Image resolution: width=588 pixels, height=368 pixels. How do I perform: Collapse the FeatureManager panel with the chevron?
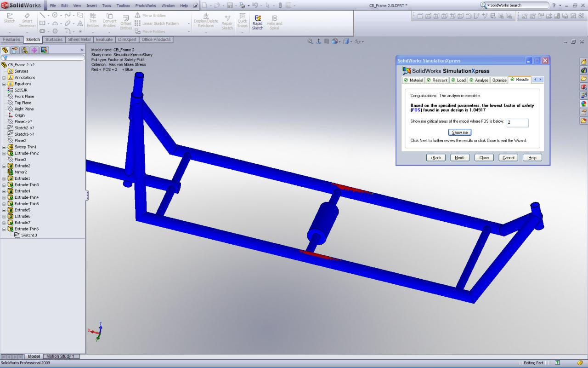[82, 50]
